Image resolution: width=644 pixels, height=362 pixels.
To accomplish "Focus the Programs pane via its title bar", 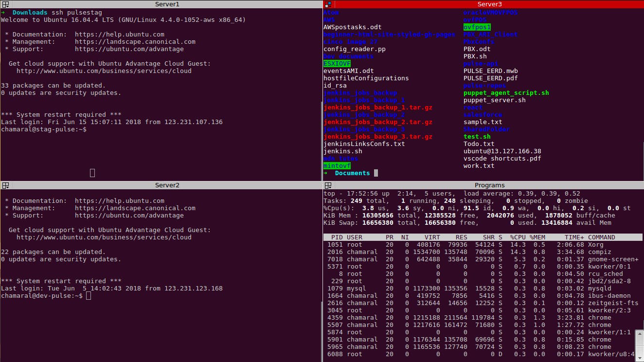I will (x=489, y=185).
